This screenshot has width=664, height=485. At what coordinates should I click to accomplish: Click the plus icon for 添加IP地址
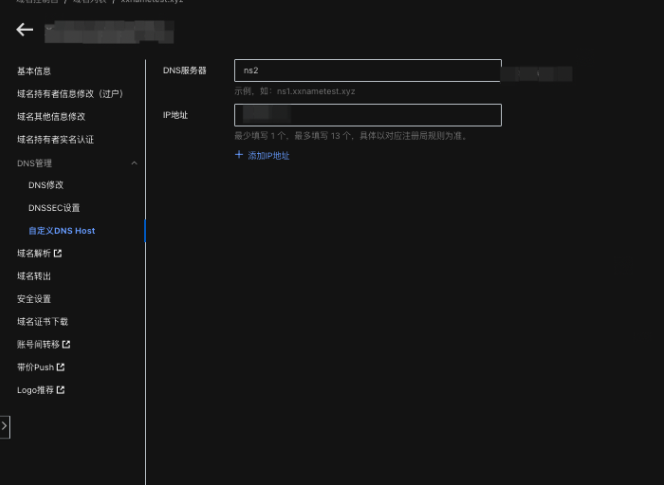point(238,155)
